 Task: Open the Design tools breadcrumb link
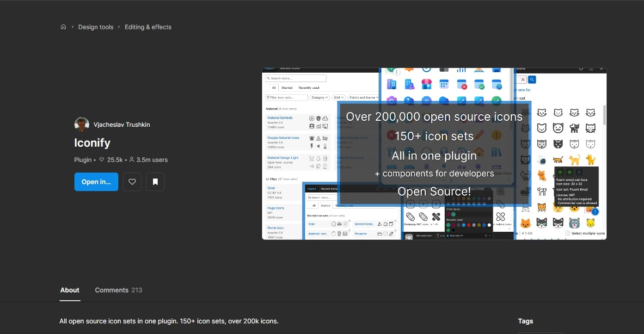pyautogui.click(x=96, y=27)
